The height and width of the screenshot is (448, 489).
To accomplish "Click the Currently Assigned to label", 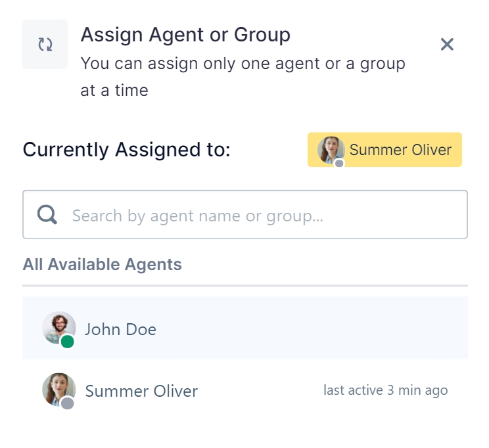I will click(126, 150).
